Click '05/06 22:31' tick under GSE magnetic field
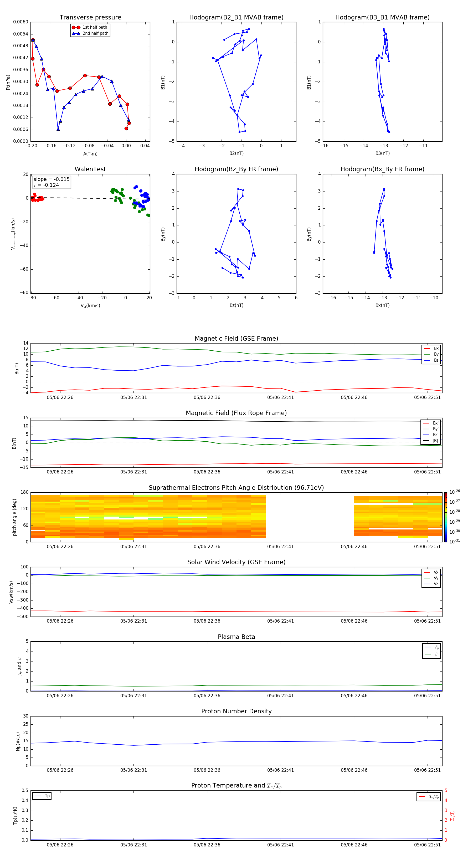 134,397
